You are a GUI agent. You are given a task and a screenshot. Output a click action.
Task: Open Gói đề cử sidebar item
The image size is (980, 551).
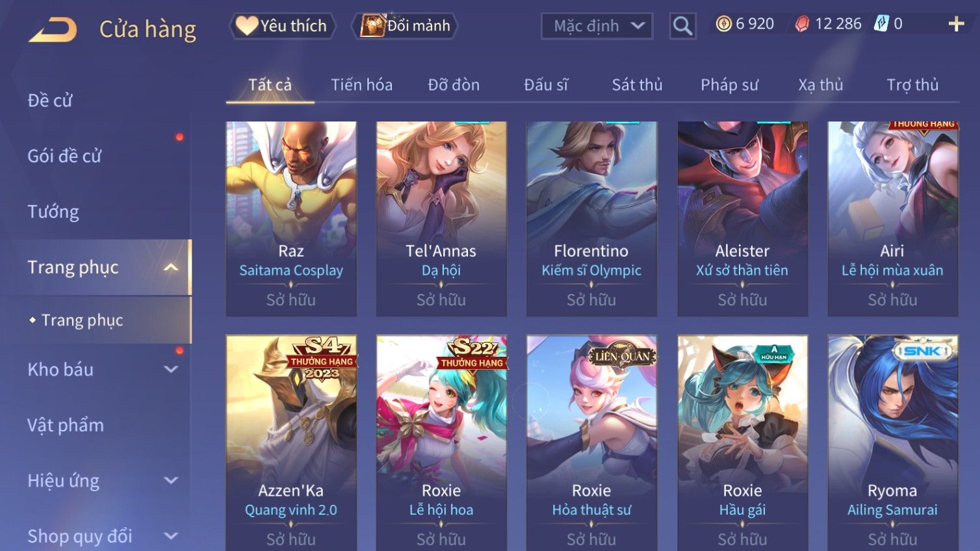[64, 156]
